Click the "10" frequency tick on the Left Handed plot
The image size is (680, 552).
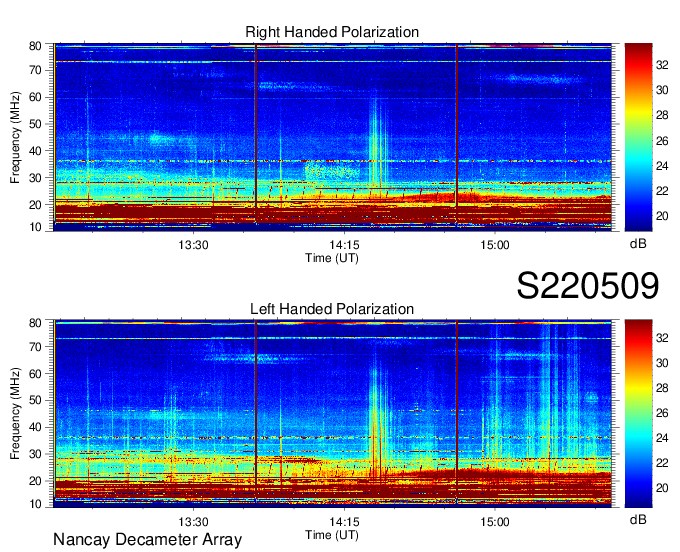pos(36,504)
